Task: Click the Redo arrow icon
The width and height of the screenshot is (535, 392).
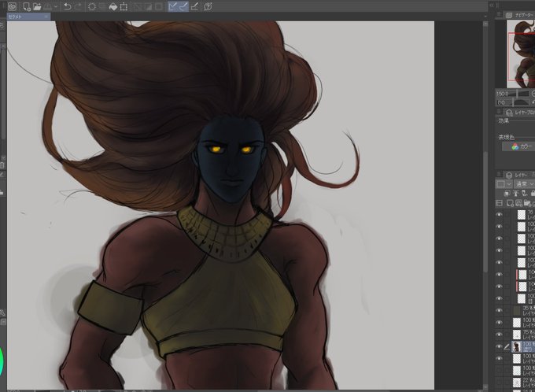Action: click(78, 6)
